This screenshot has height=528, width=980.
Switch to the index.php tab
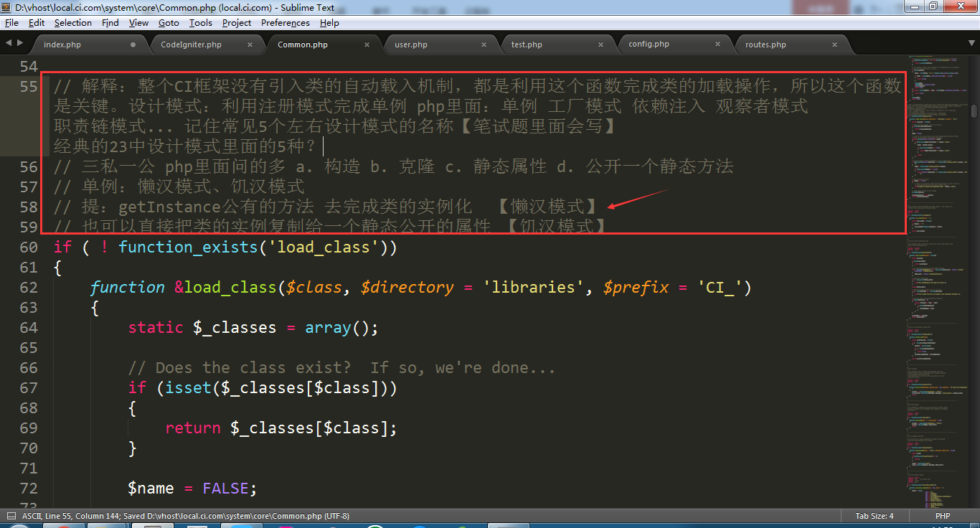tap(62, 44)
